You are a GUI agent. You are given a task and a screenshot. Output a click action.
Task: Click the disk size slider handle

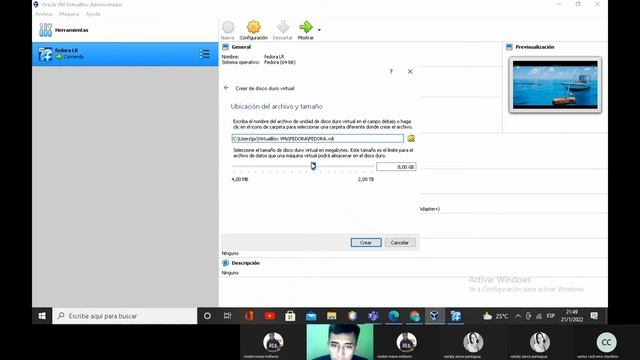pyautogui.click(x=313, y=166)
